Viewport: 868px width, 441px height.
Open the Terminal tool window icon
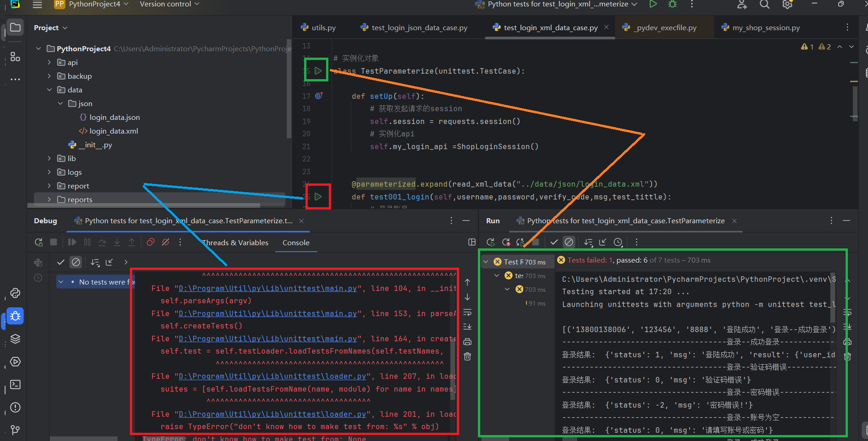point(15,385)
